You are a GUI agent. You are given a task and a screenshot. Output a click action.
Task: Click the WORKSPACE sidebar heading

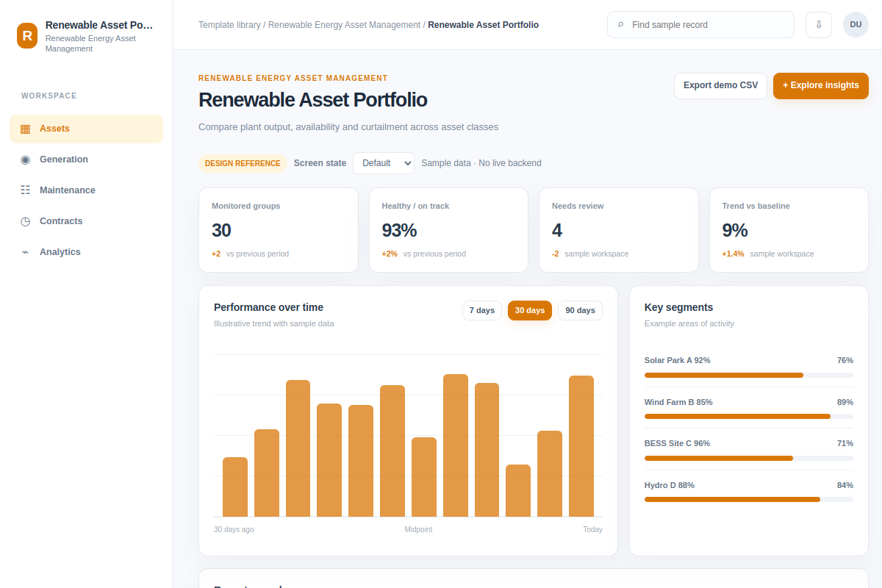click(x=49, y=96)
